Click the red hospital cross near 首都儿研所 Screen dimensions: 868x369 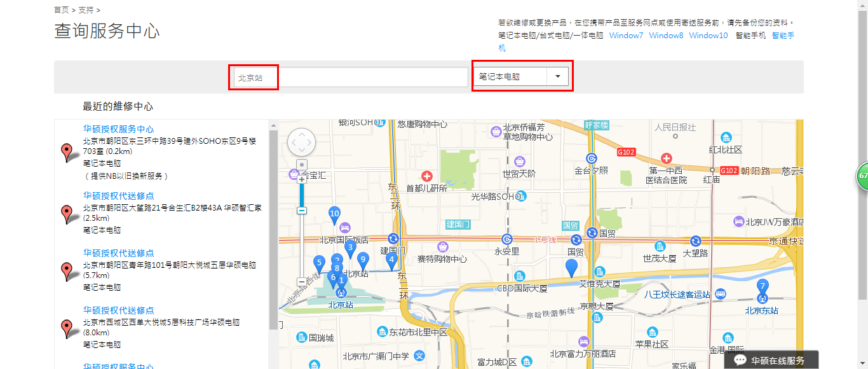pos(427,176)
